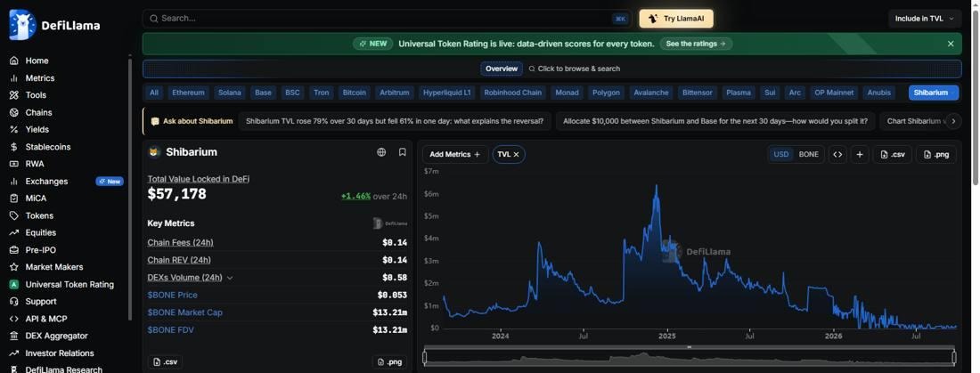Click the Try LlamaAI button
Image resolution: width=980 pixels, height=373 pixels.
(x=676, y=19)
